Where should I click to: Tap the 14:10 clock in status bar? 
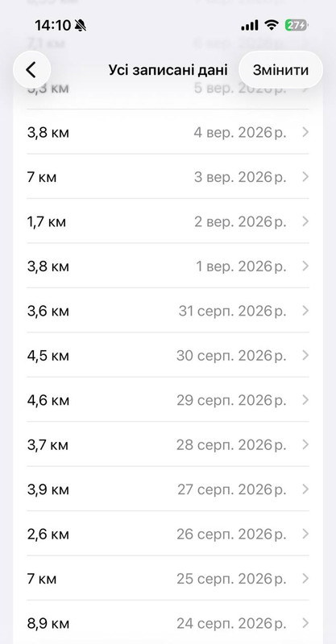coord(52,26)
